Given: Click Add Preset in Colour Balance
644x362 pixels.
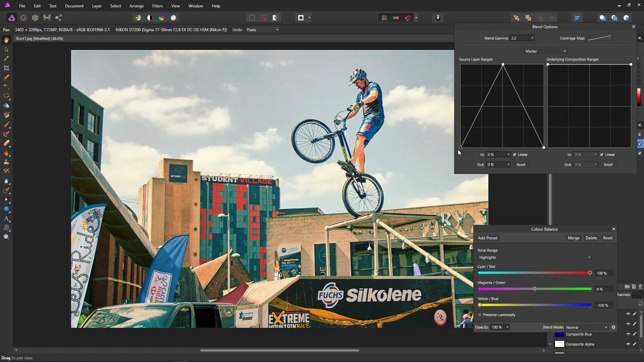Looking at the screenshot, I should click(x=487, y=238).
